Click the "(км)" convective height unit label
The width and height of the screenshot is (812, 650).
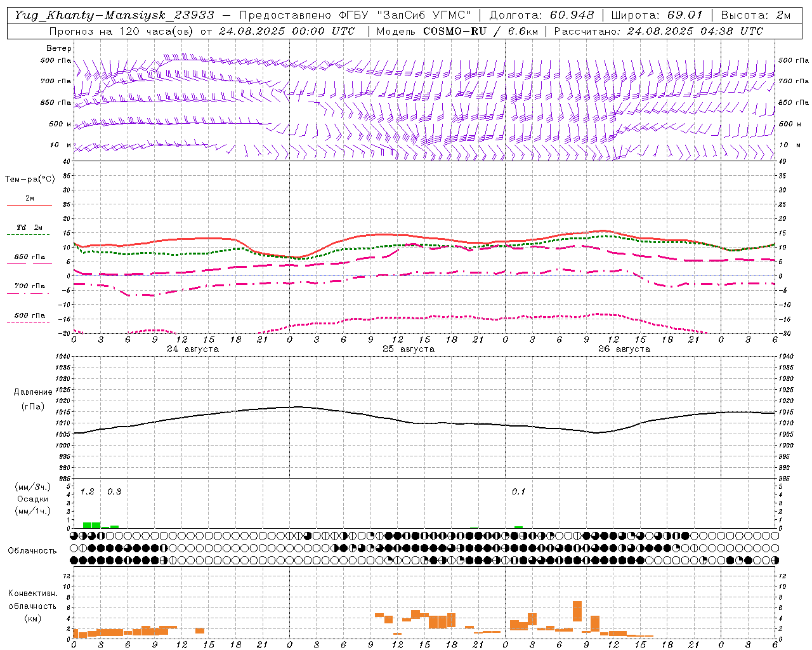33,618
